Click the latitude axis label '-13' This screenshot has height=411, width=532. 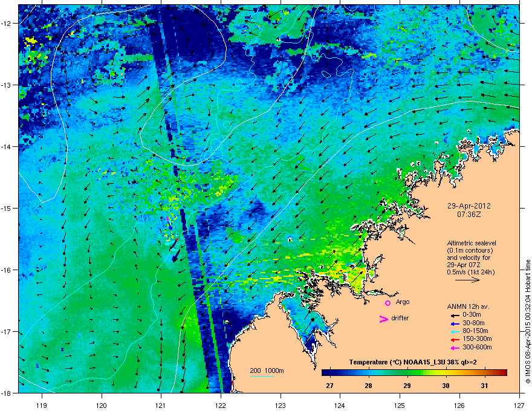click(7, 85)
